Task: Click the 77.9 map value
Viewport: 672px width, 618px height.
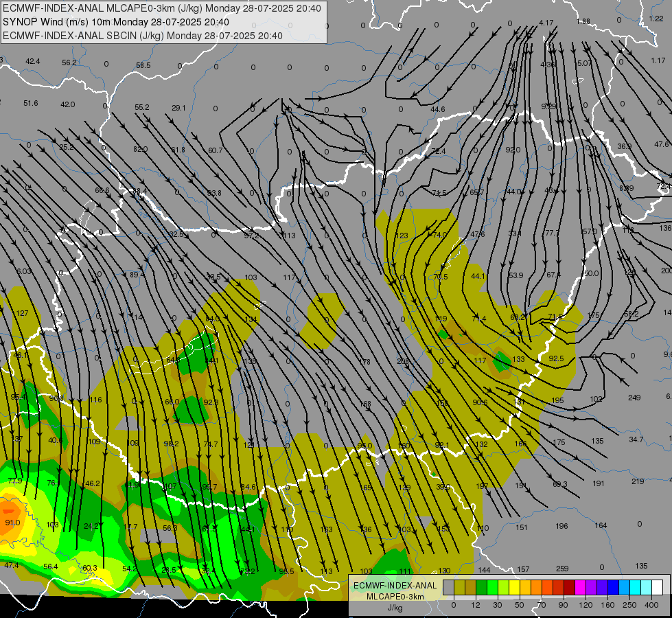Action: click(x=14, y=481)
